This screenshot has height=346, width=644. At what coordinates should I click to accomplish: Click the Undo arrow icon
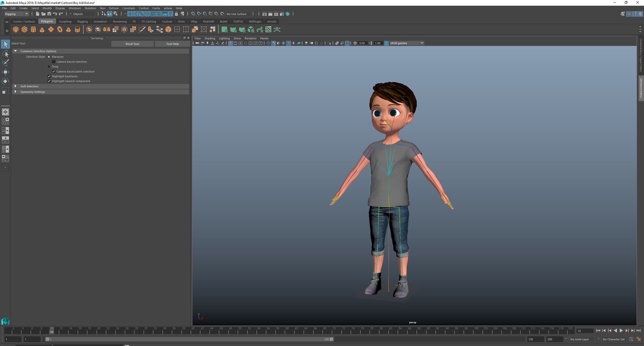(55, 14)
